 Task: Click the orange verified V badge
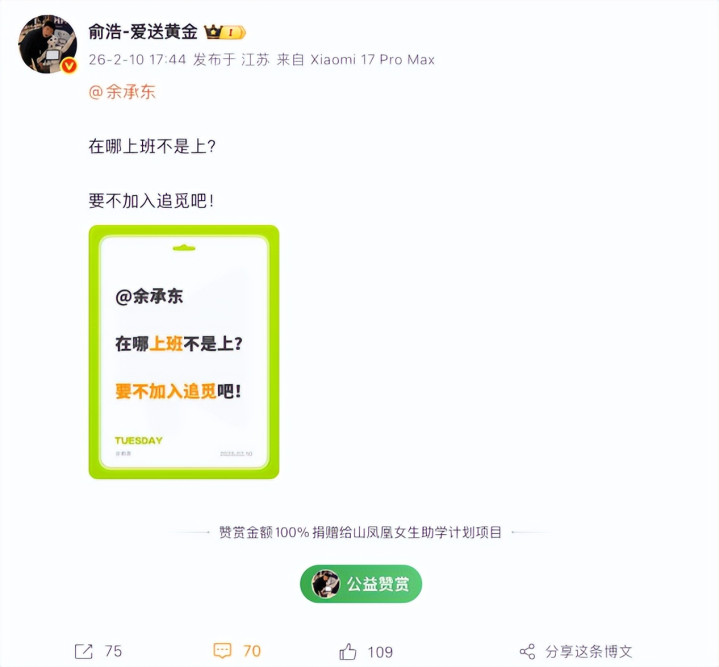pyautogui.click(x=69, y=66)
